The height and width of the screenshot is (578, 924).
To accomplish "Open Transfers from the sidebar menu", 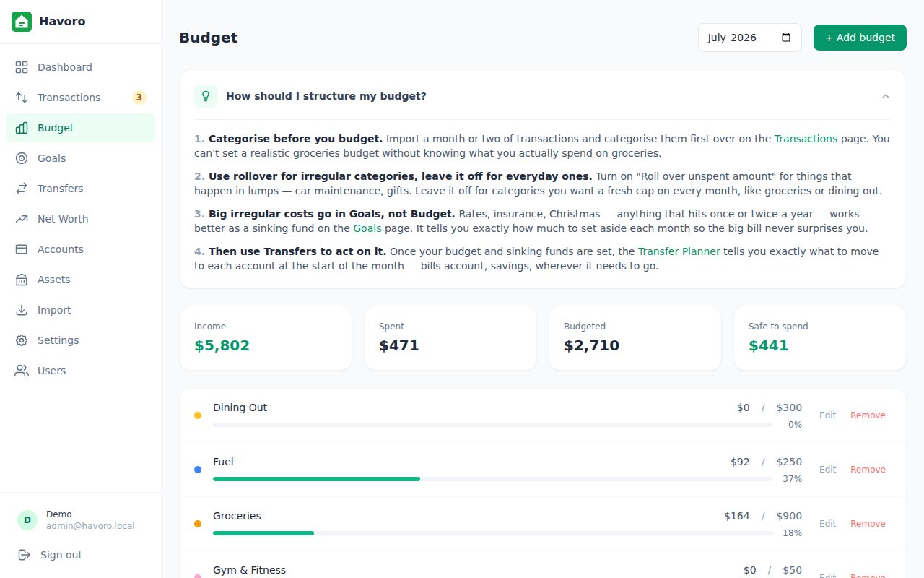I will coord(80,189).
